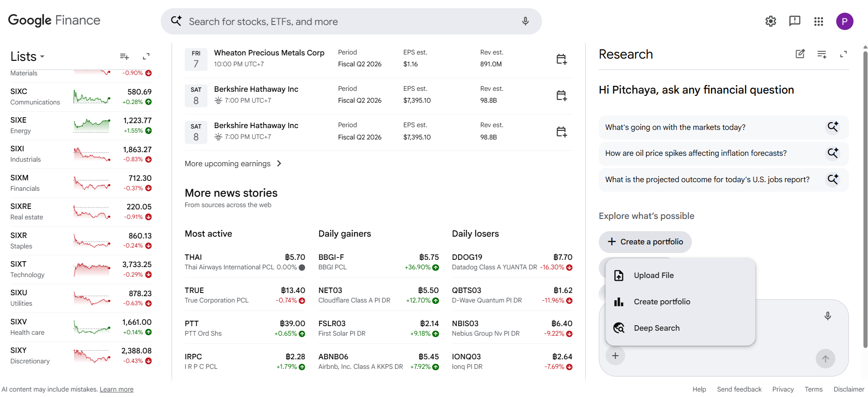Start voice search with the search bar microphone
868x397 pixels.
coord(525,21)
